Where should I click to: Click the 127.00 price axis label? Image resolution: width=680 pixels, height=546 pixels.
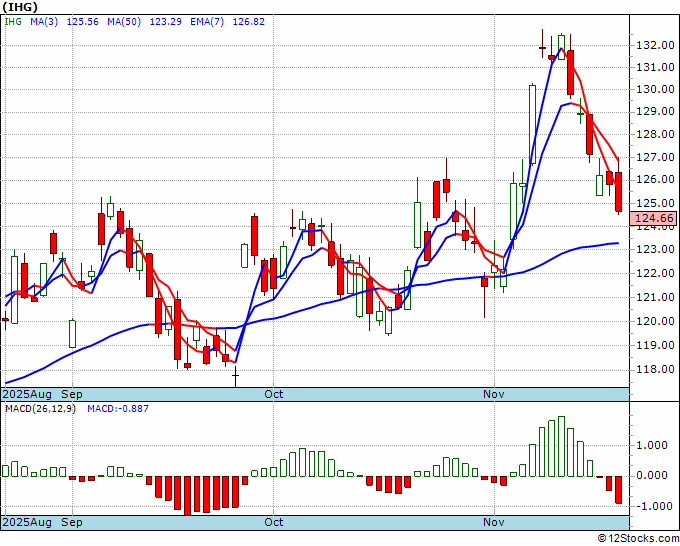(x=655, y=157)
